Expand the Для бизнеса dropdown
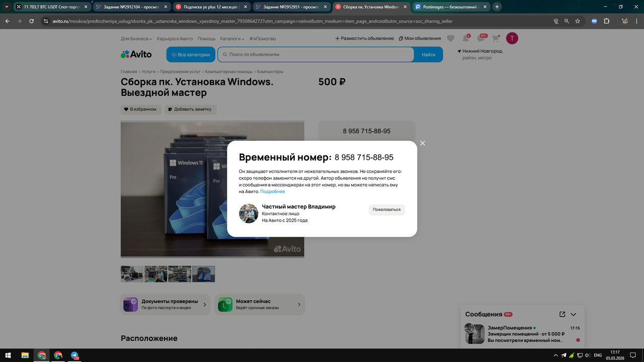The image size is (644, 362). [x=136, y=39]
